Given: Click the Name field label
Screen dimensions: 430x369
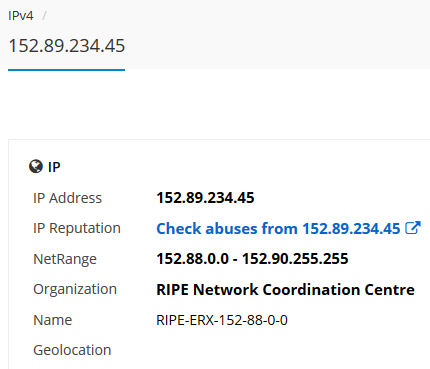Looking at the screenshot, I should click(x=52, y=320).
